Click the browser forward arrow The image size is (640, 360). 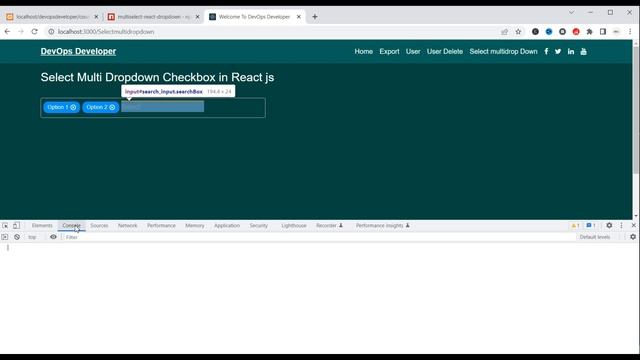tap(21, 31)
